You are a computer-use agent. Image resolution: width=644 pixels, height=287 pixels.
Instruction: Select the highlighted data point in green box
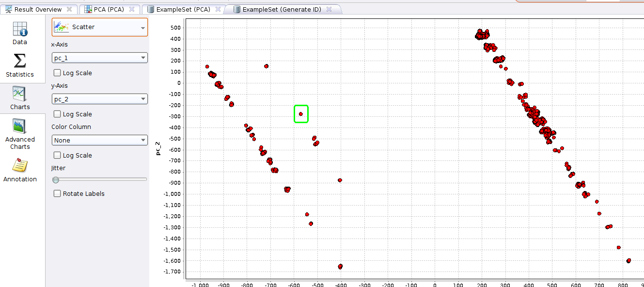[301, 114]
